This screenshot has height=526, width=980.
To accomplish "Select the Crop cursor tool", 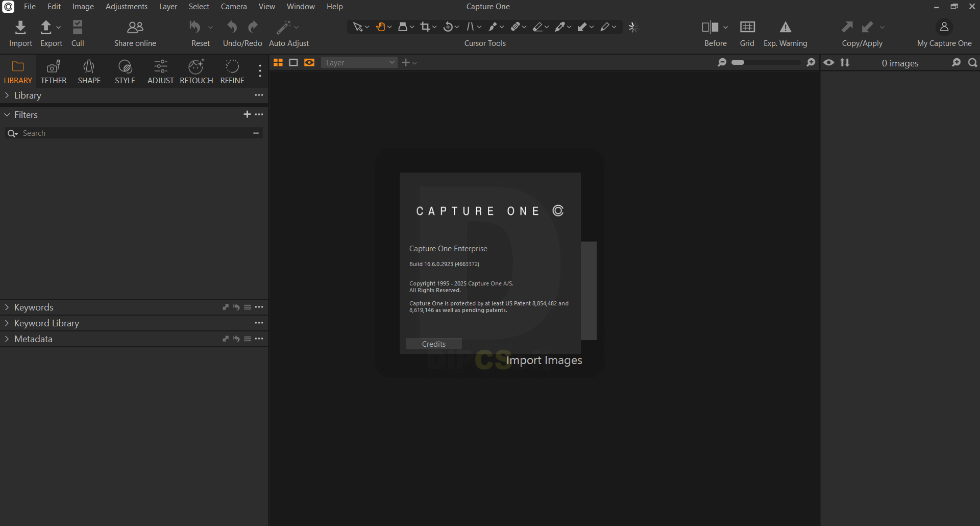I will [x=425, y=27].
